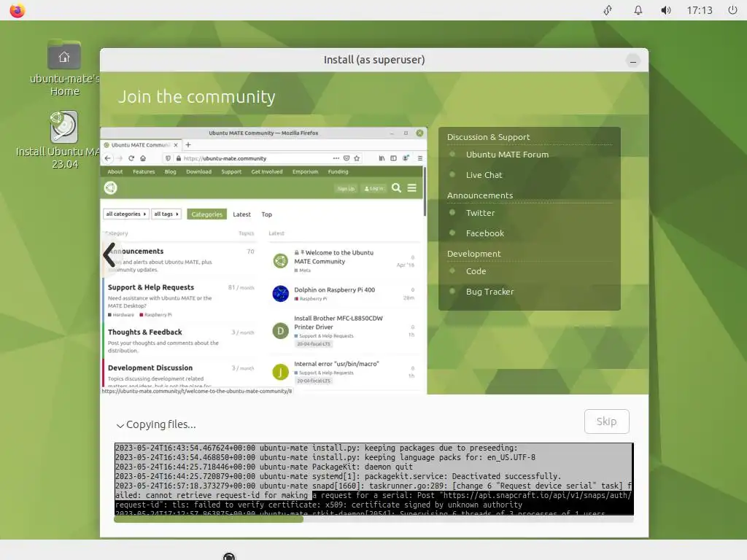Click the slideshow Firefox hamburger menu icon
The width and height of the screenshot is (747, 560).
[419, 158]
